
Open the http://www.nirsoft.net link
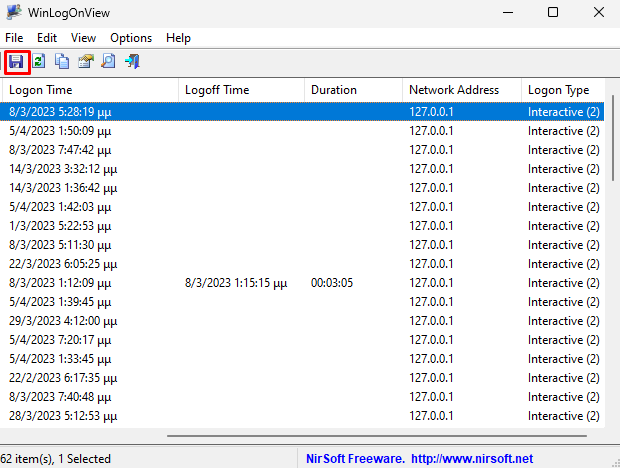click(x=472, y=459)
